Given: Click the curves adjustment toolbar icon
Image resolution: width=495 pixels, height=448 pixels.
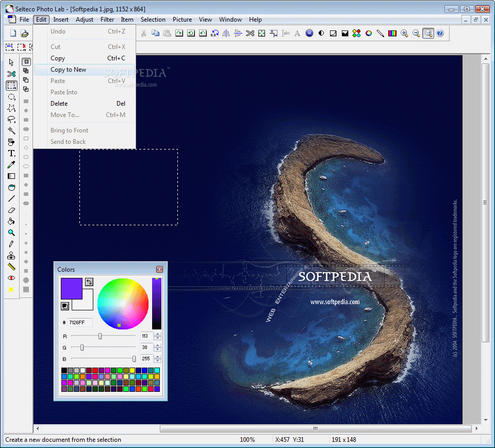Looking at the screenshot, I should click(x=333, y=33).
